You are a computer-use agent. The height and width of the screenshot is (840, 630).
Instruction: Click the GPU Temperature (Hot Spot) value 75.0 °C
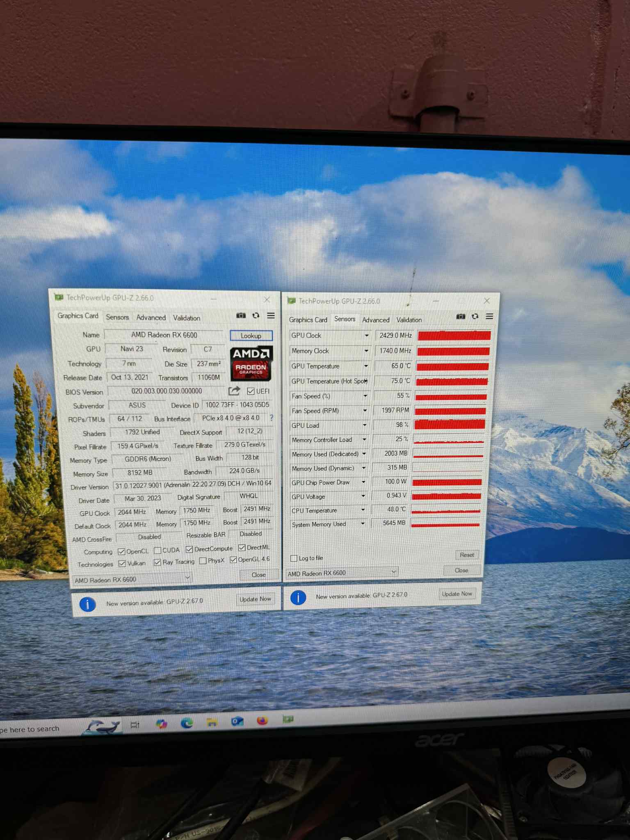[400, 381]
